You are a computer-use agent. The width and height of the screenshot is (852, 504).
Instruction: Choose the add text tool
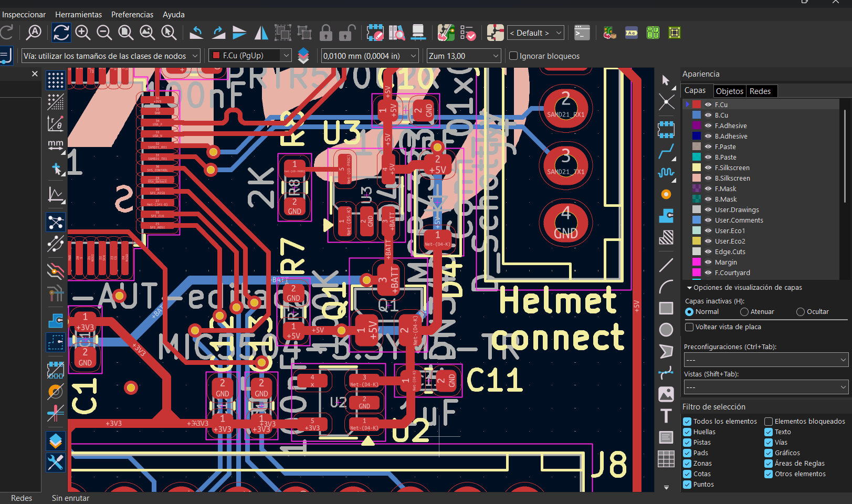pos(666,416)
